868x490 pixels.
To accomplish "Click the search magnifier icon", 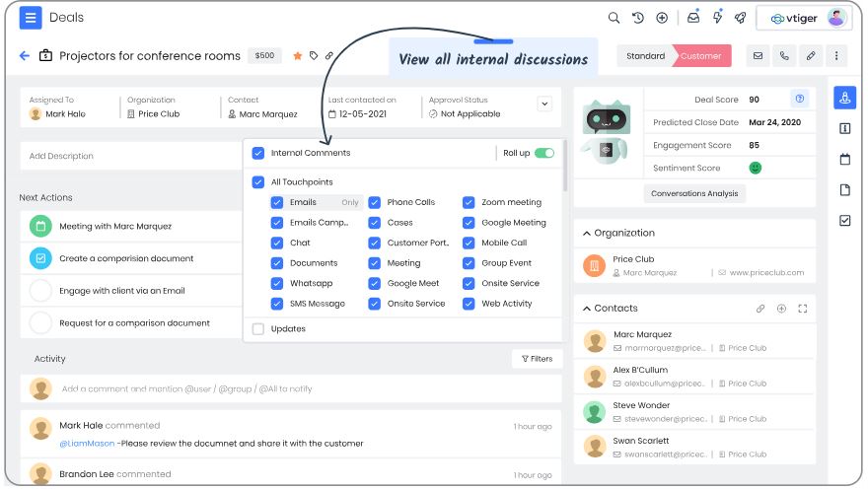I will pos(614,18).
